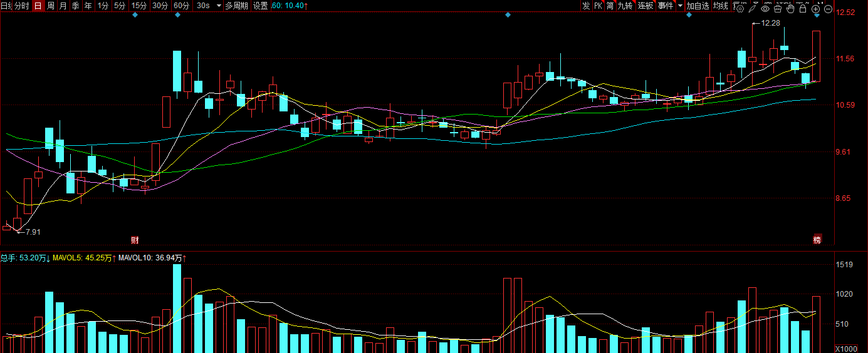This screenshot has width=868, height=353.
Task: Switch to the 15分 minute chart
Action: pos(139,6)
